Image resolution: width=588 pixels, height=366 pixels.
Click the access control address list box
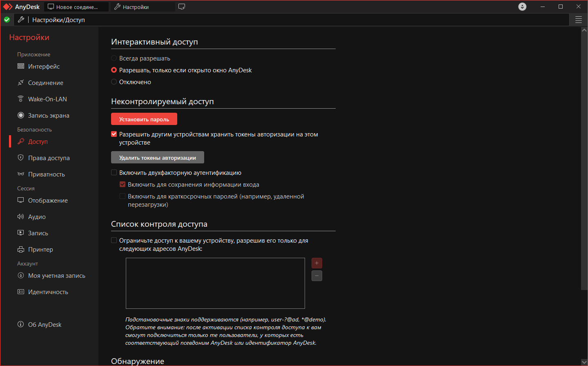pyautogui.click(x=215, y=283)
